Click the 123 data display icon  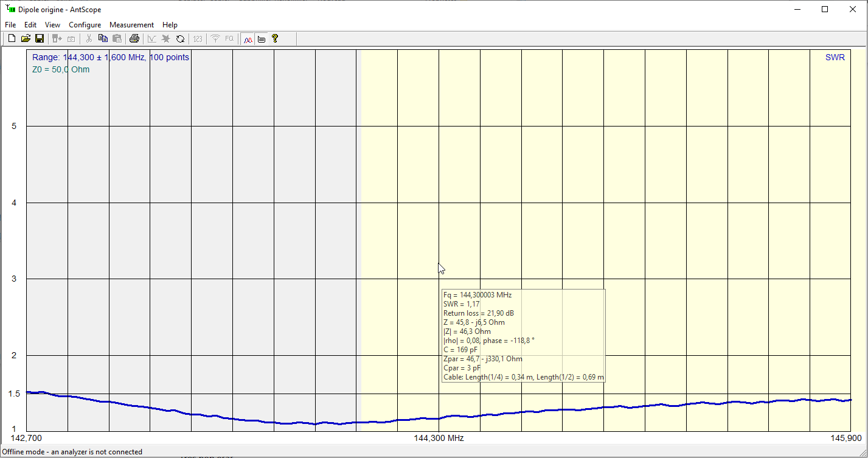198,39
